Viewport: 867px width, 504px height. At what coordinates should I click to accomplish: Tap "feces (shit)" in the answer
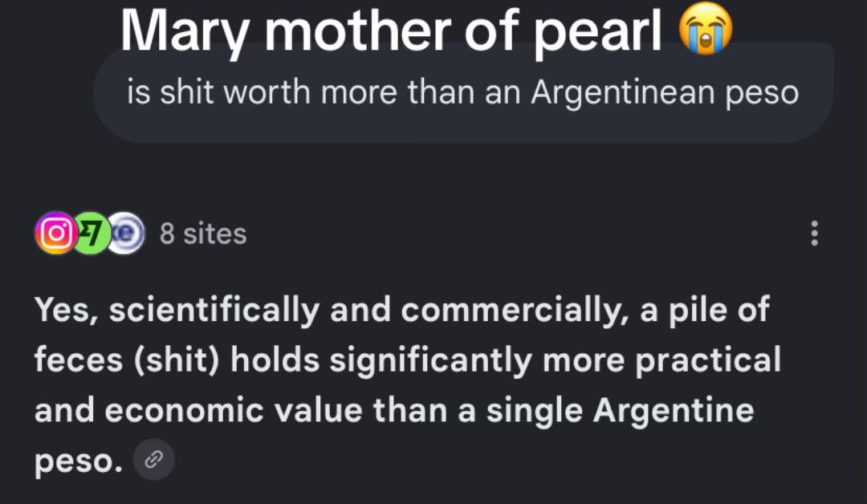[127, 360]
